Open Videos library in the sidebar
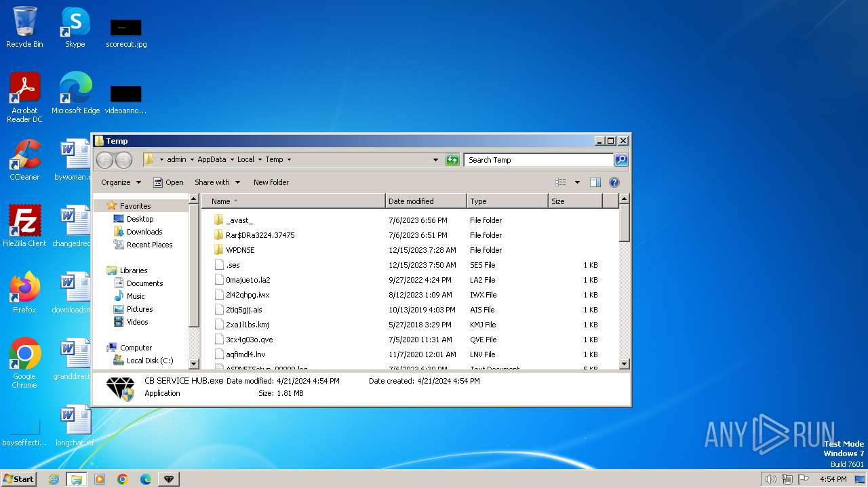This screenshot has width=868, height=488. 137,322
